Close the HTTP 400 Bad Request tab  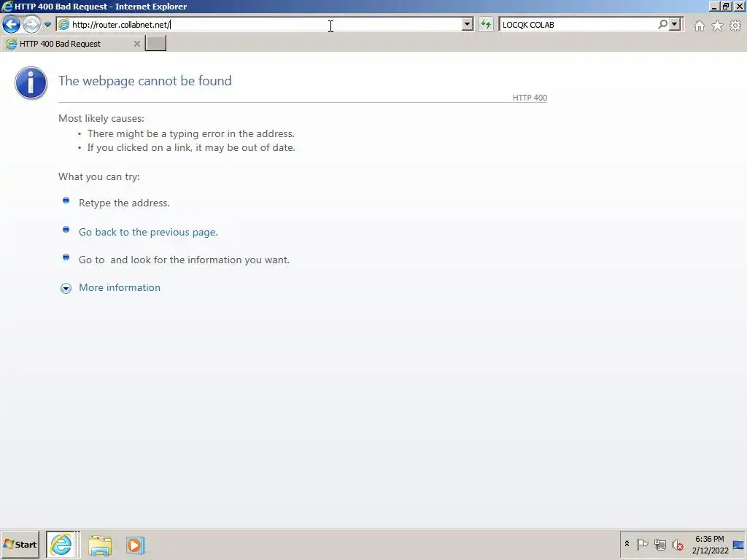point(136,44)
